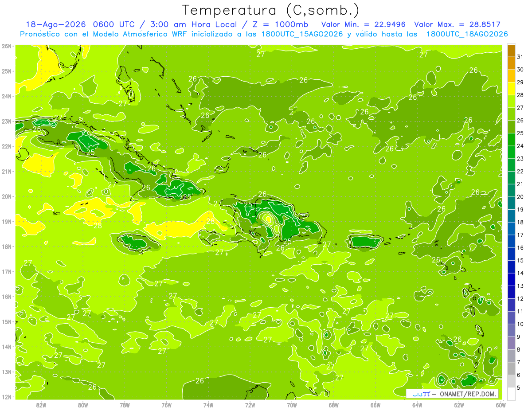Screen dimensions: 532x411
Task: Click the "14N" latitude axis label
Action: pos(7,347)
